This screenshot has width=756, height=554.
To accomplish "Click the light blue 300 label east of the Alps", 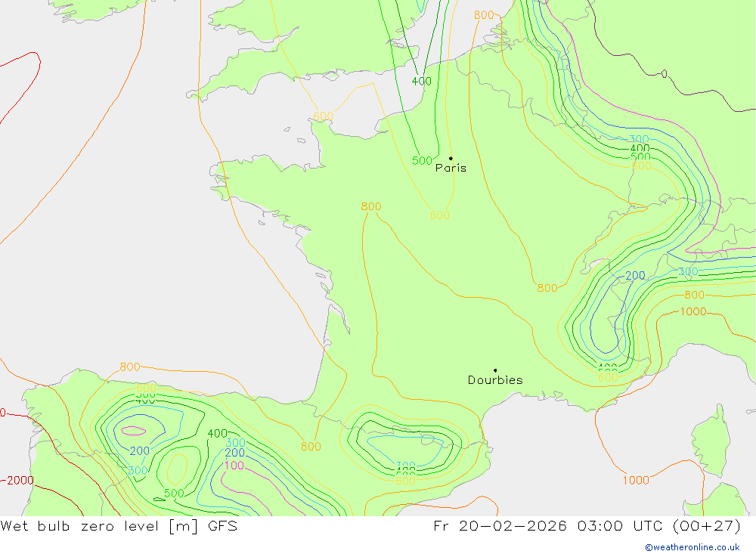I will (x=688, y=271).
